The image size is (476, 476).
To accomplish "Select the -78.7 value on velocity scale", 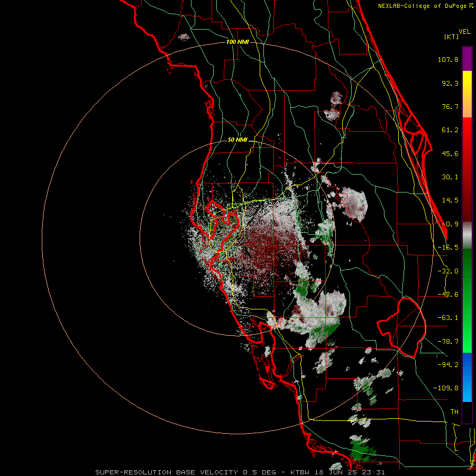I will tap(448, 342).
